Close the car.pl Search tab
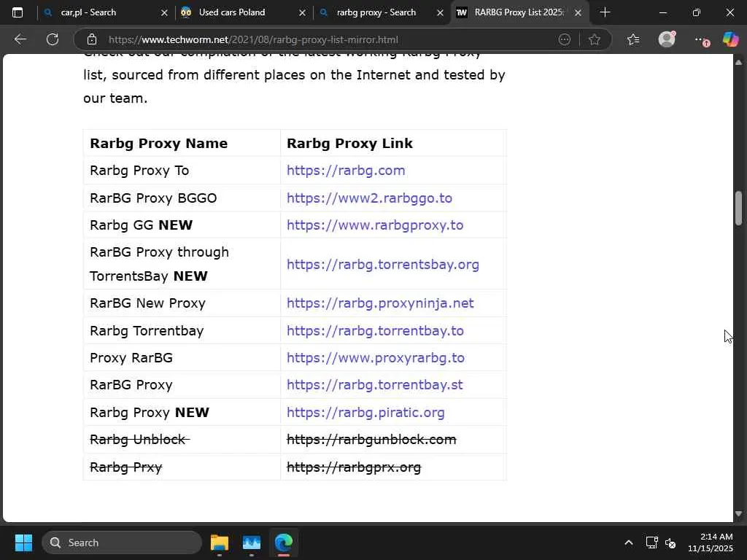Image resolution: width=747 pixels, height=560 pixels. (164, 13)
